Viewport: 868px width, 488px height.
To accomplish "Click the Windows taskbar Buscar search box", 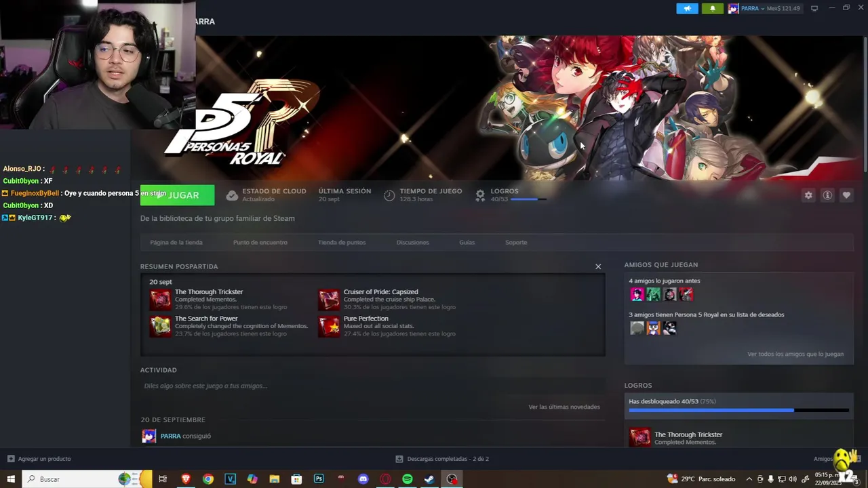I will pyautogui.click(x=88, y=479).
